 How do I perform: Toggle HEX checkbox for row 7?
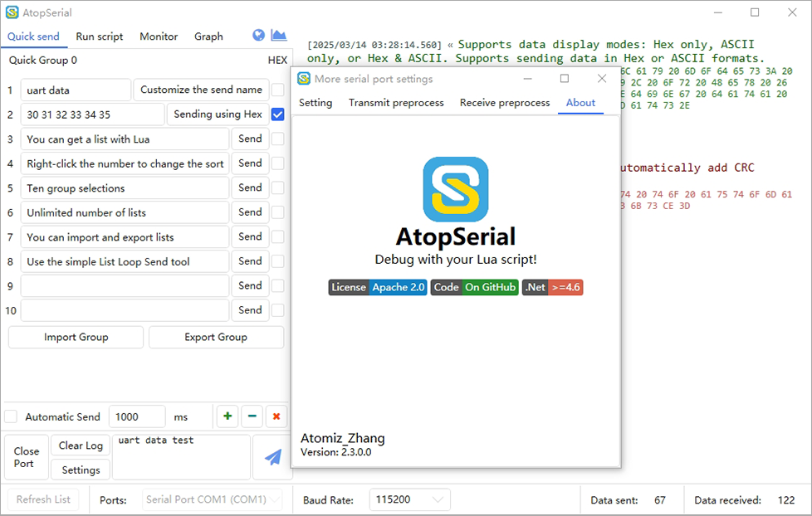click(x=278, y=236)
